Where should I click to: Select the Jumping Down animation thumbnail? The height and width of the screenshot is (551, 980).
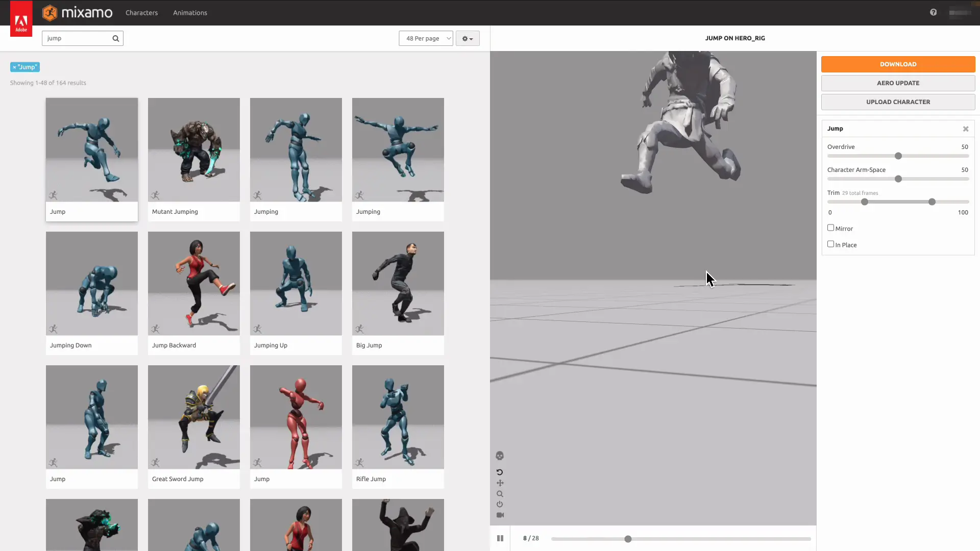tap(92, 283)
